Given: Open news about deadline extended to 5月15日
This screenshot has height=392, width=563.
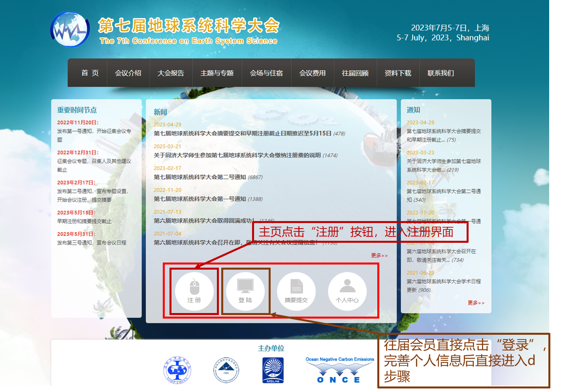Looking at the screenshot, I should [243, 133].
